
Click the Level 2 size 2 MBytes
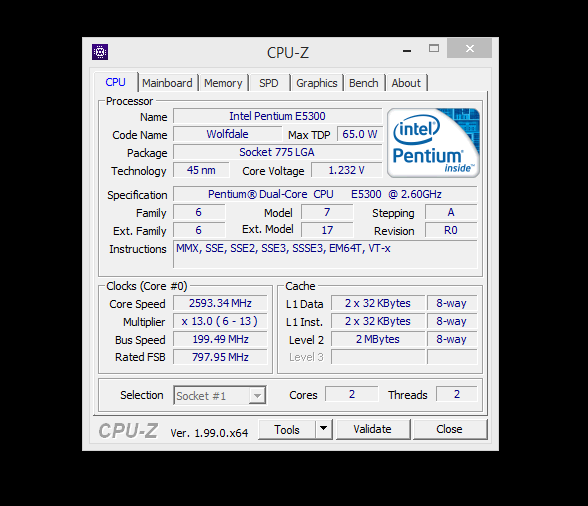[x=378, y=339]
